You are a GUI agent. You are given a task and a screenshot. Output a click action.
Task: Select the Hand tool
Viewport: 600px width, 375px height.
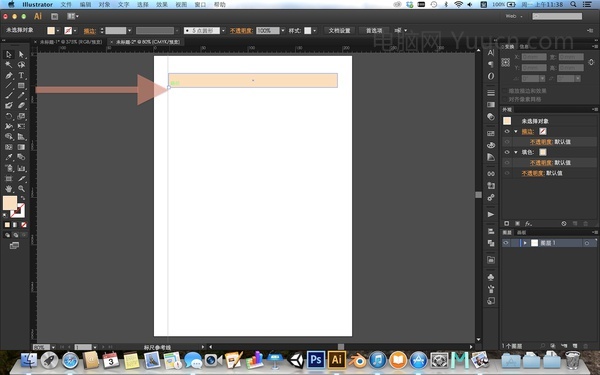(9, 189)
